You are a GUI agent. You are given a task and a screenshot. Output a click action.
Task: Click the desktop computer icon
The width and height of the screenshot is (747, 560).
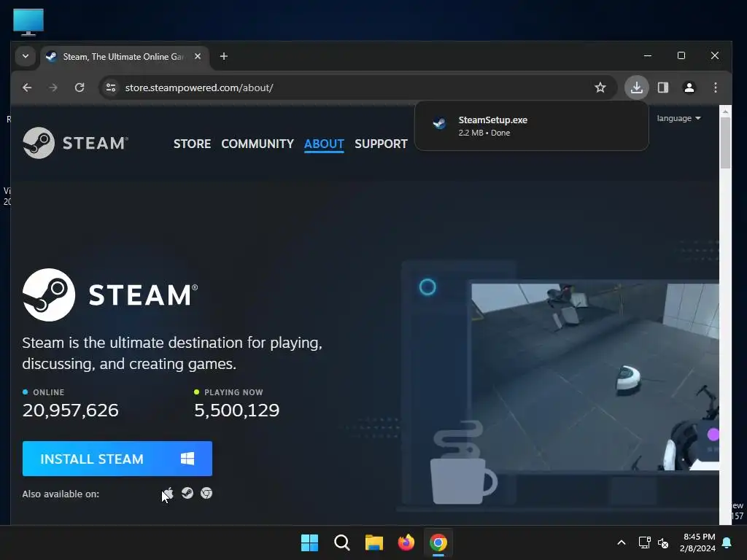[28, 22]
